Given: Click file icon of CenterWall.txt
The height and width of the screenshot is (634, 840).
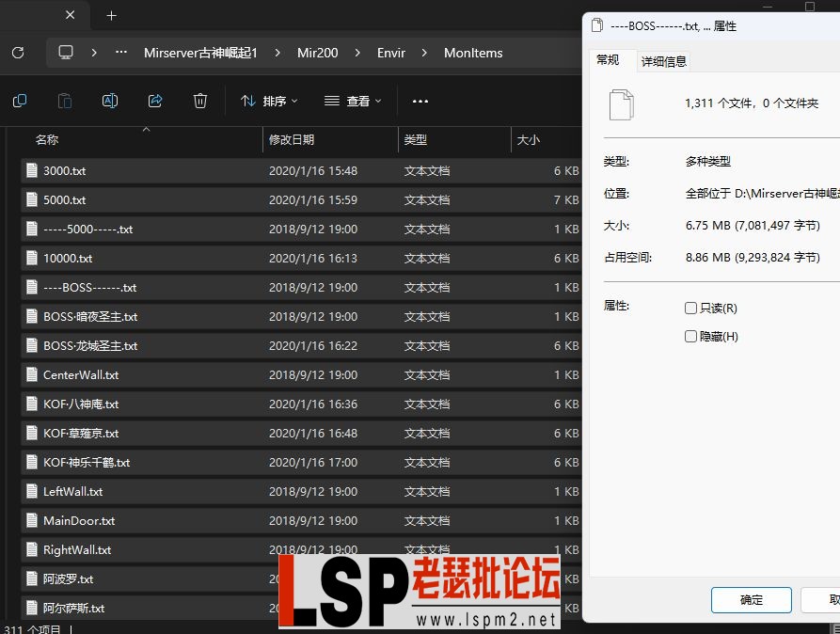Looking at the screenshot, I should click(32, 374).
